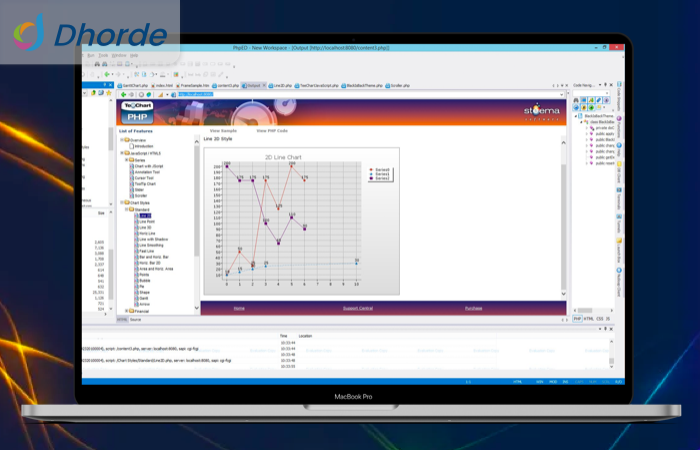The image size is (700, 450).
Task: Click the browser back arrow icon
Action: 121,95
